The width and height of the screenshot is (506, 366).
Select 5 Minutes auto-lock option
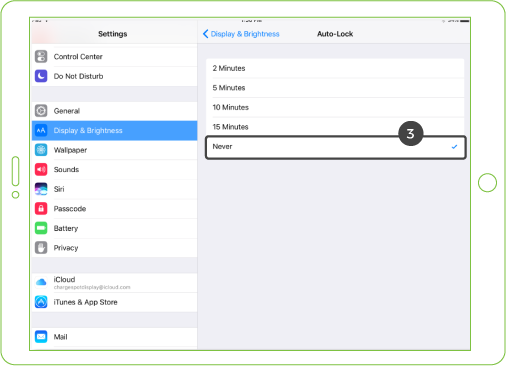[335, 88]
